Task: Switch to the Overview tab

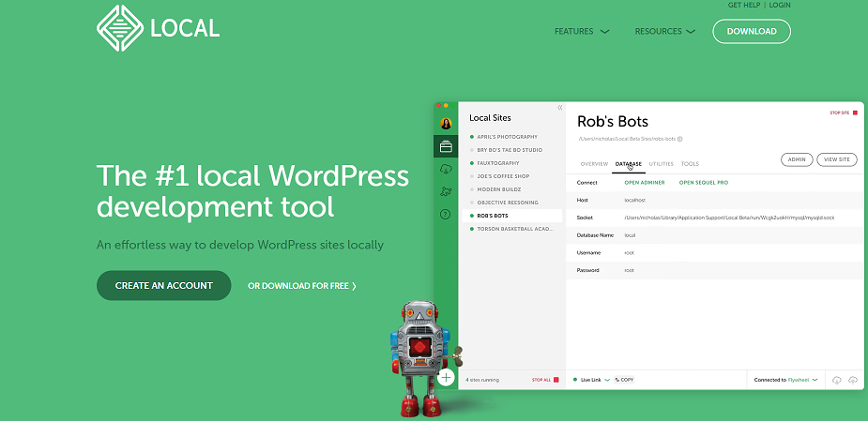Action: click(x=594, y=164)
